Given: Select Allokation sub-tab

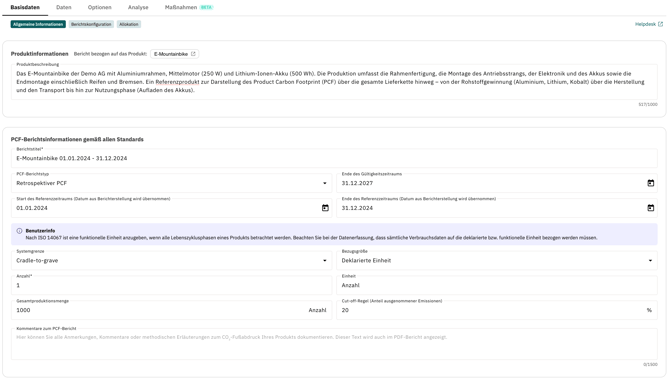Looking at the screenshot, I should (129, 24).
